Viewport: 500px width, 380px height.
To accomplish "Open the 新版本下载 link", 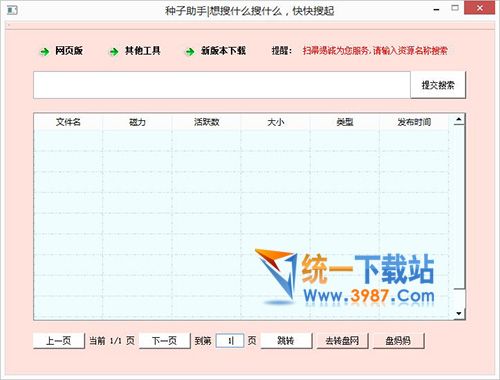I will click(223, 51).
